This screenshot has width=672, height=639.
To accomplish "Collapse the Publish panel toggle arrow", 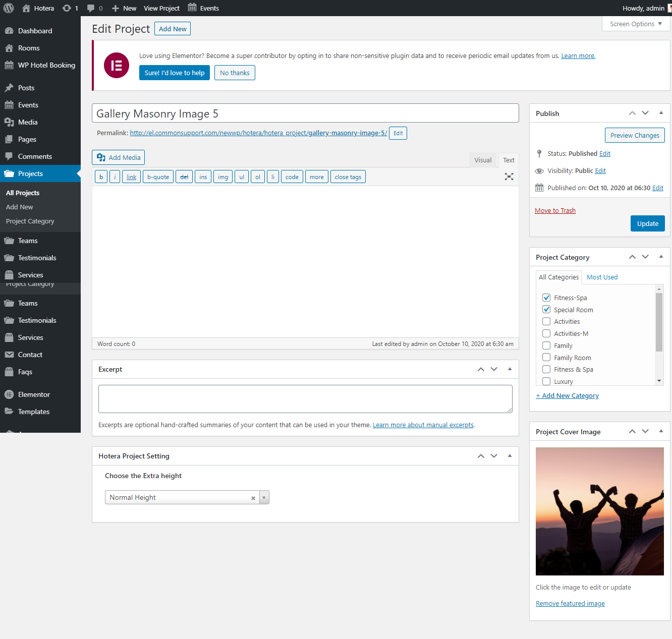I will 661,113.
